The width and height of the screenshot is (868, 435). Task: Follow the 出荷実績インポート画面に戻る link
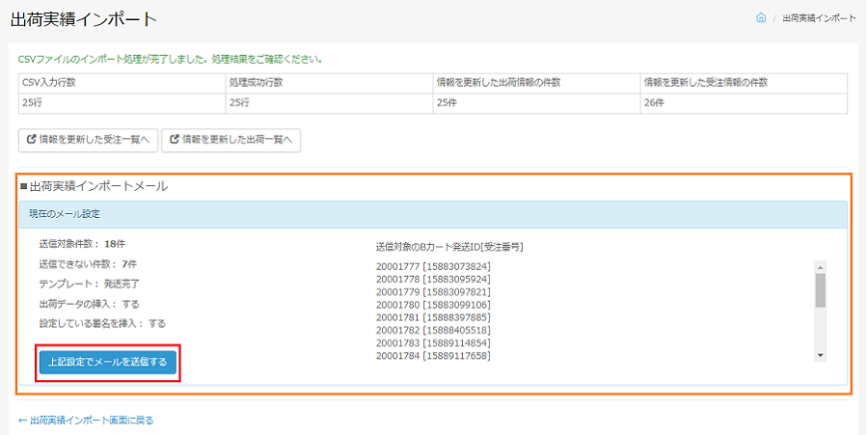pos(86,421)
